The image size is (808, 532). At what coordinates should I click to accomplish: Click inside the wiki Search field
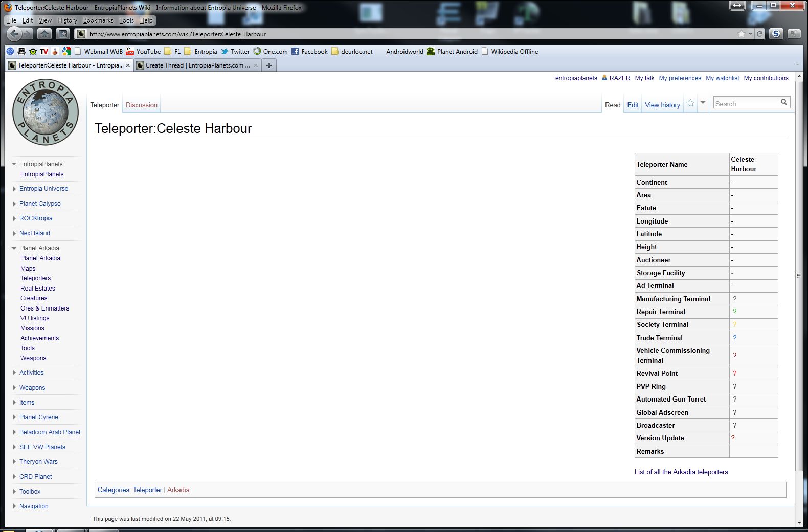coord(745,104)
